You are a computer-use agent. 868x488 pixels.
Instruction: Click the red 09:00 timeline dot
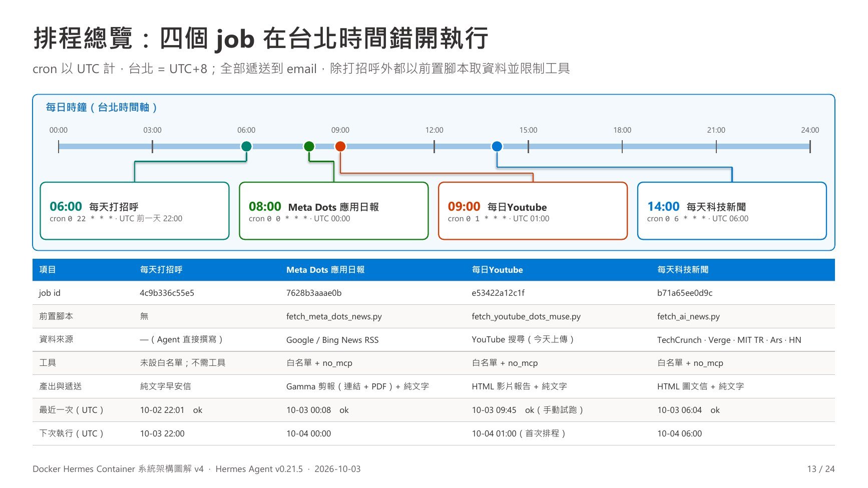[340, 146]
